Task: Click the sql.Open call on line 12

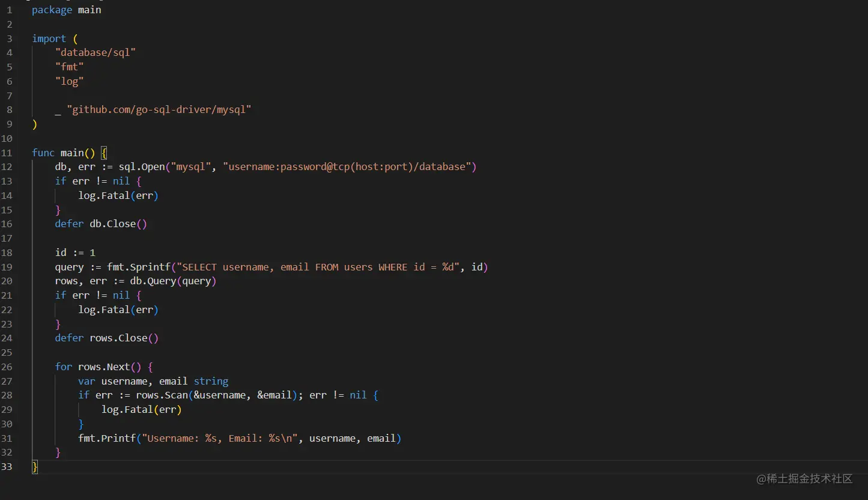Action: pos(297,166)
